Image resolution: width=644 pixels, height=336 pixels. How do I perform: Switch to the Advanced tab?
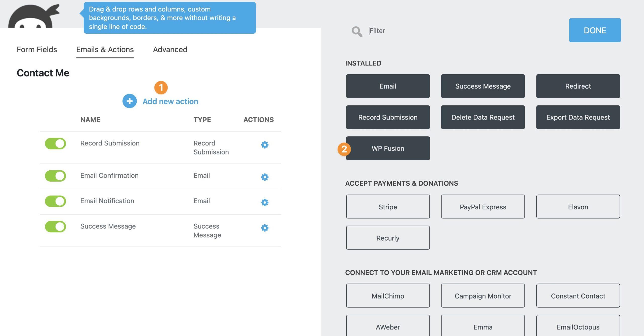pyautogui.click(x=170, y=49)
